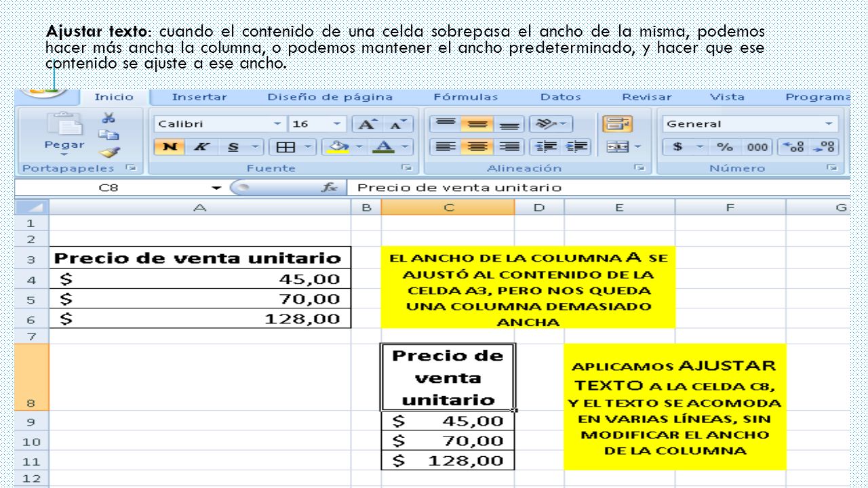Open the Fórmulas ribbon tab
Viewport: 868px width, 488px height.
(465, 97)
